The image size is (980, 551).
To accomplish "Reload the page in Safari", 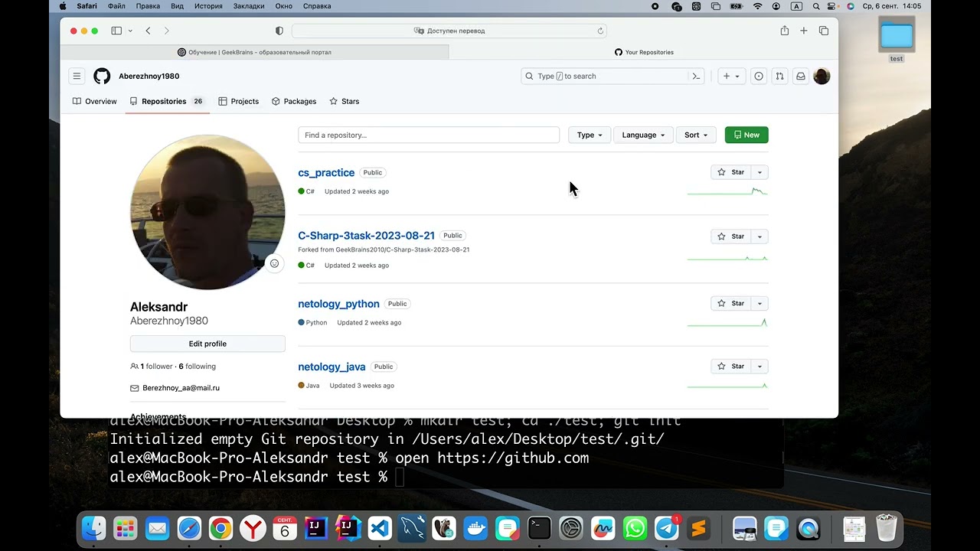I will coord(600,31).
